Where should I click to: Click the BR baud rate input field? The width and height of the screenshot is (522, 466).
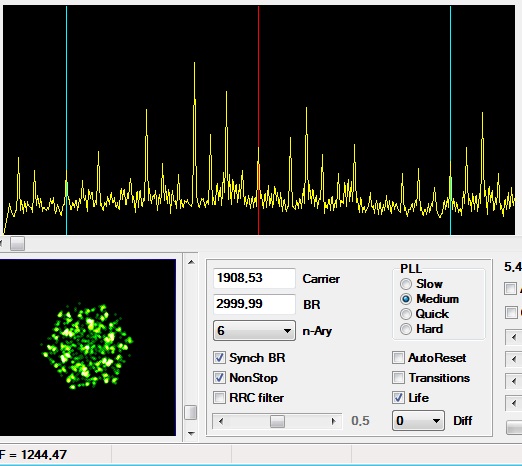[254, 304]
